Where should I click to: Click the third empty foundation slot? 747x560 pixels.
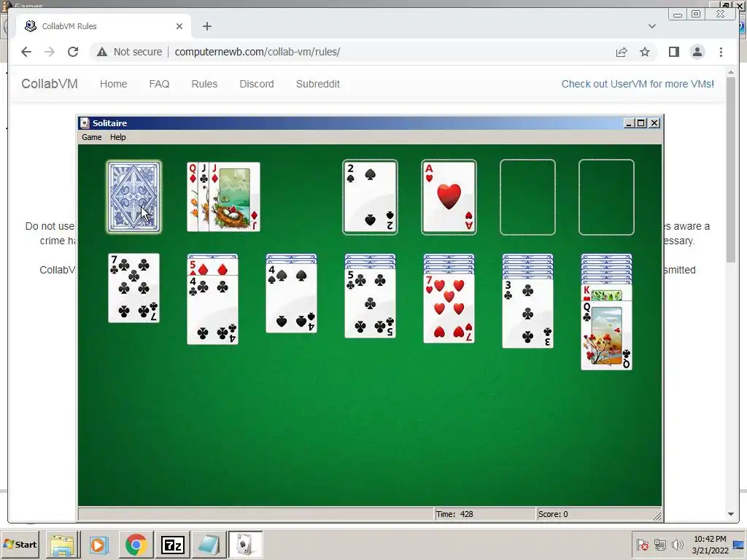point(527,197)
